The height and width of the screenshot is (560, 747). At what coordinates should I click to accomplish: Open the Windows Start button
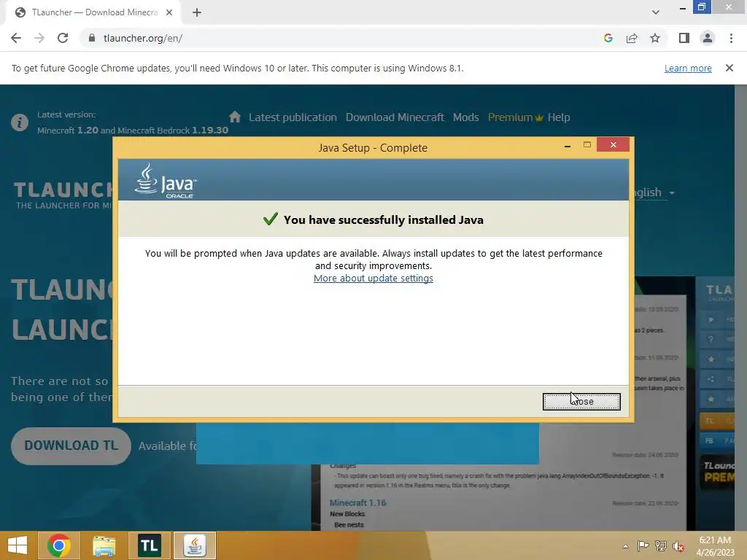[18, 545]
